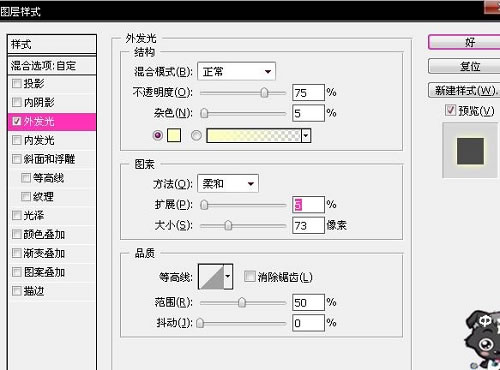The height and width of the screenshot is (370, 500).
Task: Click the 大小 size slider handle
Action: pos(228,225)
